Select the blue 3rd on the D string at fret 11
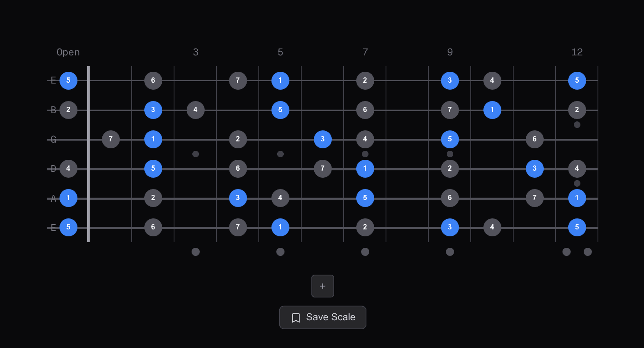The height and width of the screenshot is (348, 644). (534, 168)
